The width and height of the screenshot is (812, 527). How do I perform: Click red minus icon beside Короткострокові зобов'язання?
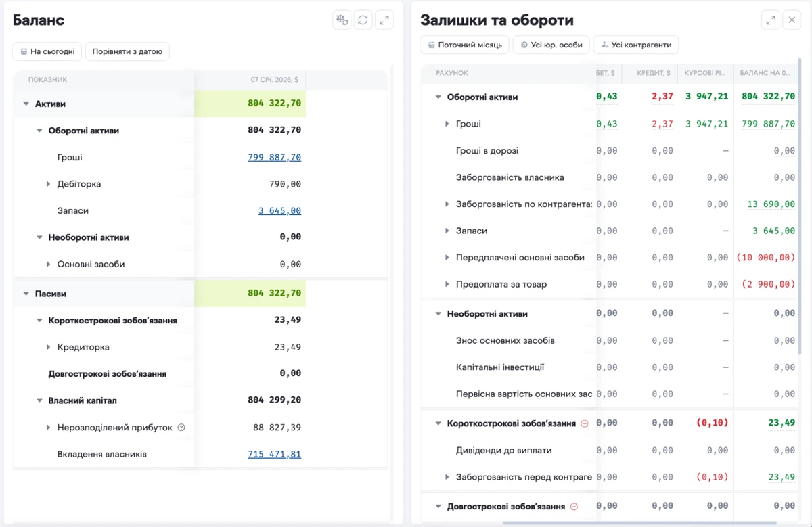tap(583, 423)
